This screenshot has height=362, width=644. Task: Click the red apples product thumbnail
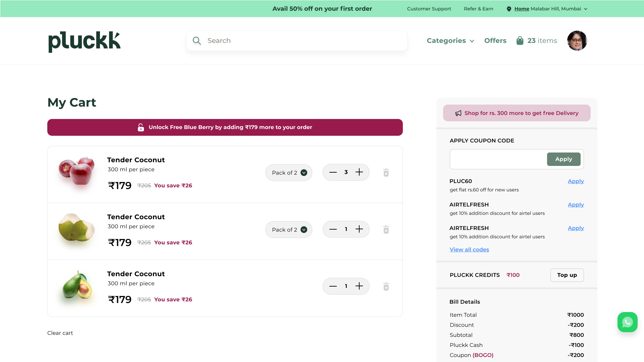[77, 171]
